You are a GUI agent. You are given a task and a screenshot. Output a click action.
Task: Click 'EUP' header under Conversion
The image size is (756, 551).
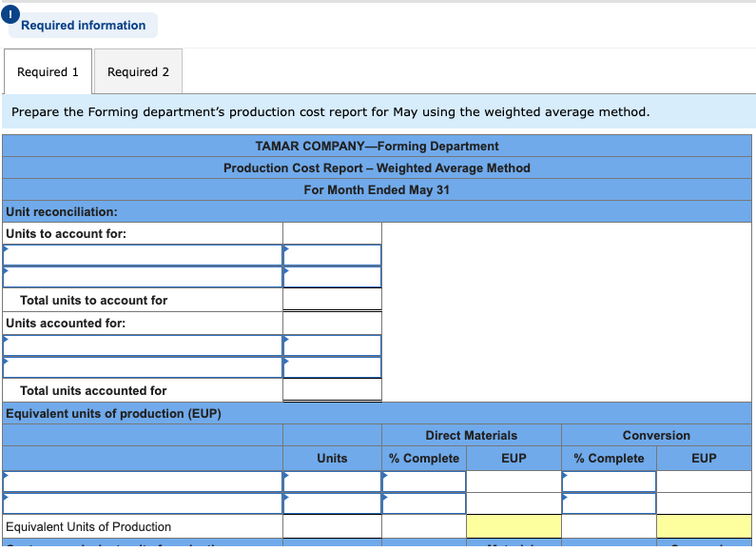(x=704, y=458)
